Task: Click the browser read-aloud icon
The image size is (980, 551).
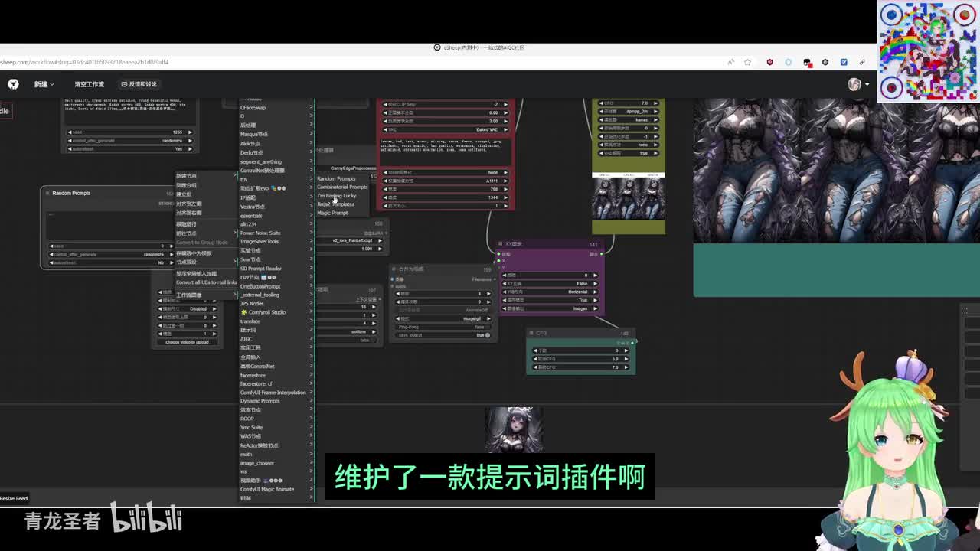Action: coord(730,62)
